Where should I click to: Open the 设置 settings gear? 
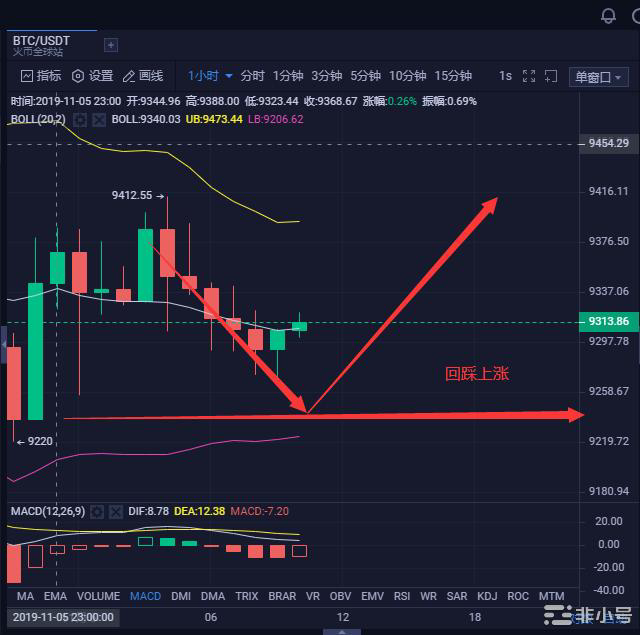coord(93,76)
